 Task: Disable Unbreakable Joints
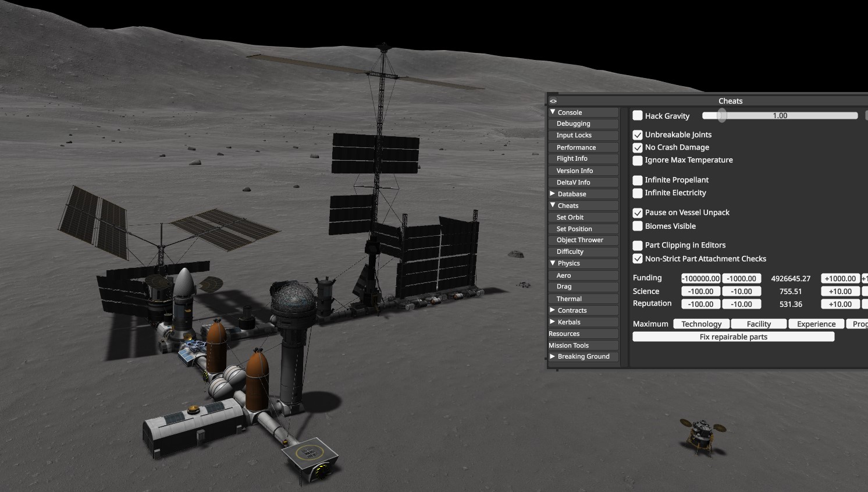tap(637, 134)
